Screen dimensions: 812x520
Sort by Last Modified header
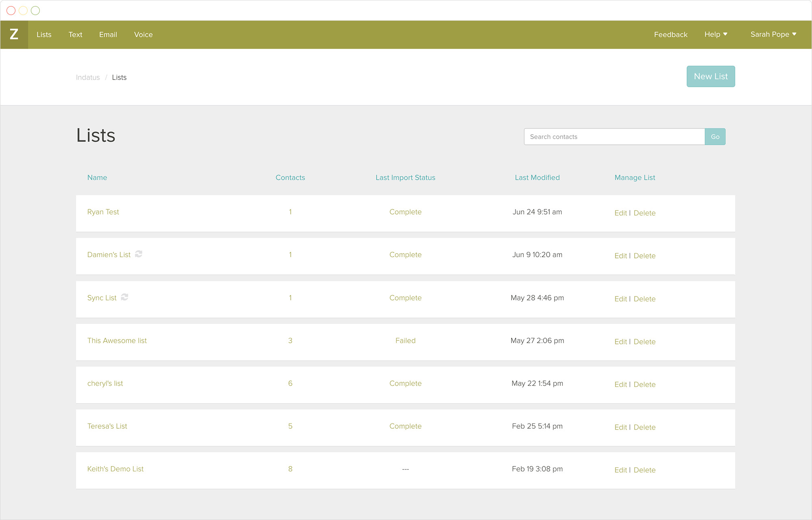point(537,178)
